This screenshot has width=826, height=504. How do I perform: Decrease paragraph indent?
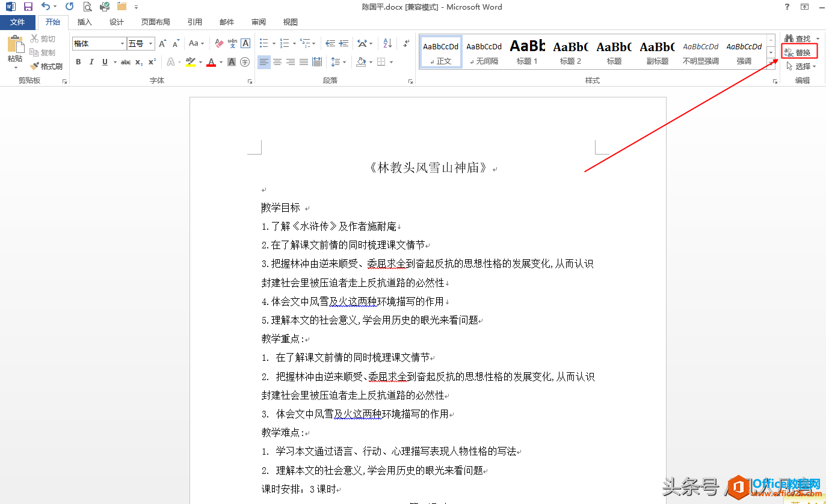(330, 44)
